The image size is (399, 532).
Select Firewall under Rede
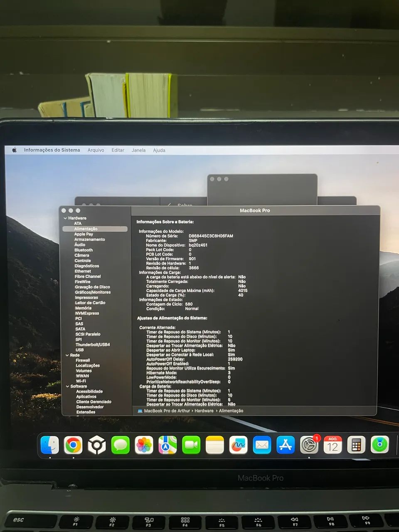pyautogui.click(x=83, y=360)
